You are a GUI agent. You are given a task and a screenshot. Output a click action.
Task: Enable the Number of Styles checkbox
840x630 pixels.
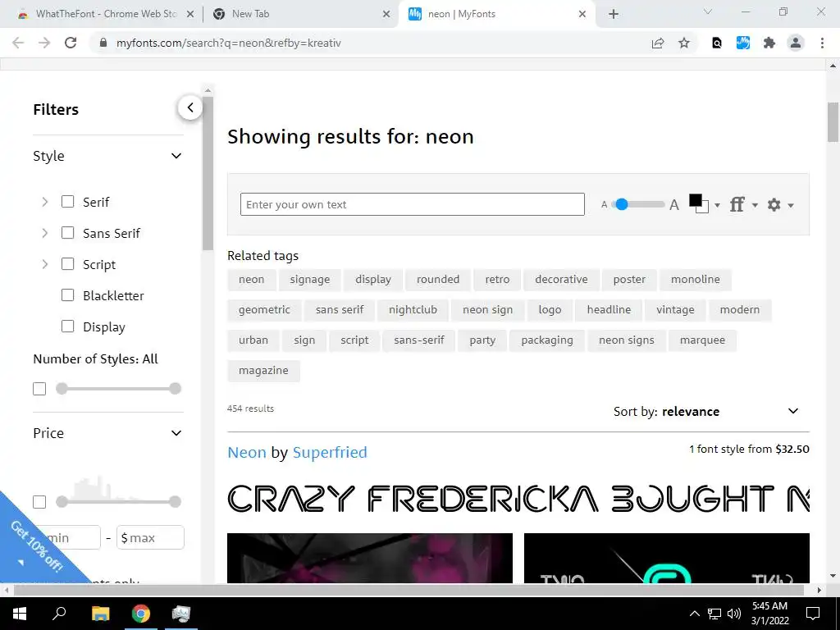39,388
